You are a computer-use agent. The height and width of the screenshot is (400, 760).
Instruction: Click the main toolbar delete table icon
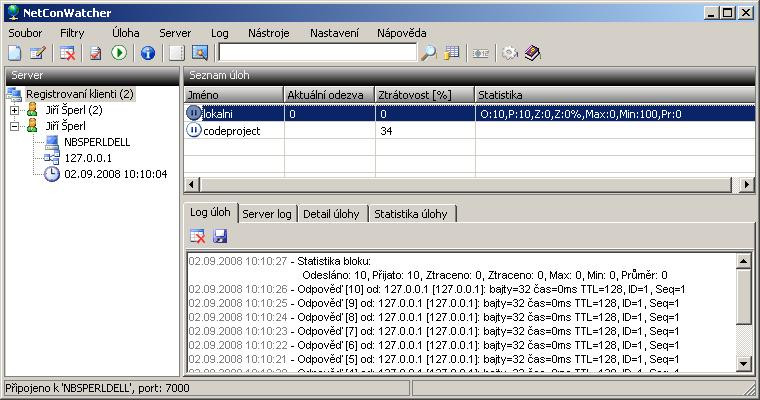point(67,53)
